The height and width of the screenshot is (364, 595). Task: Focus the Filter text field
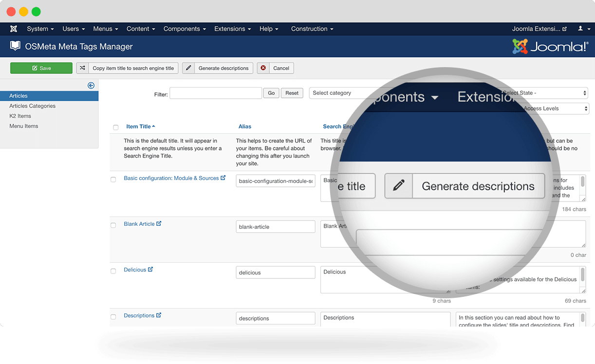[x=216, y=93]
